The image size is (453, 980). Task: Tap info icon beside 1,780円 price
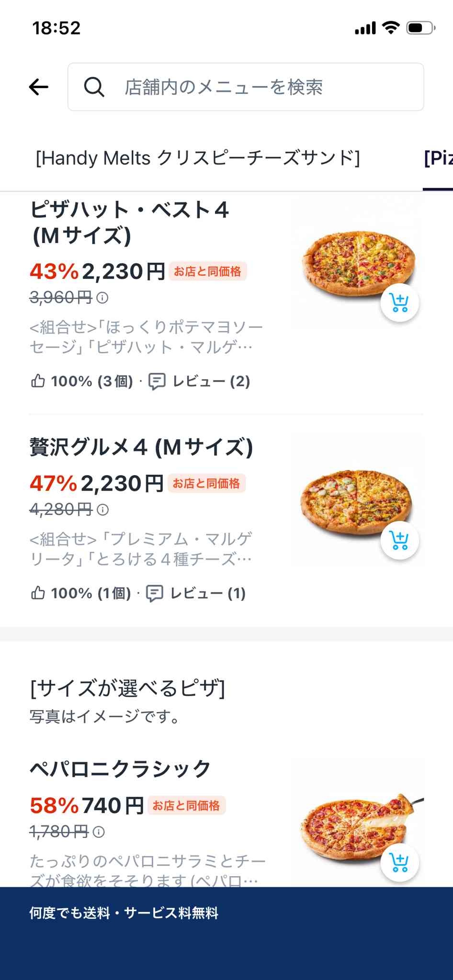tap(99, 832)
